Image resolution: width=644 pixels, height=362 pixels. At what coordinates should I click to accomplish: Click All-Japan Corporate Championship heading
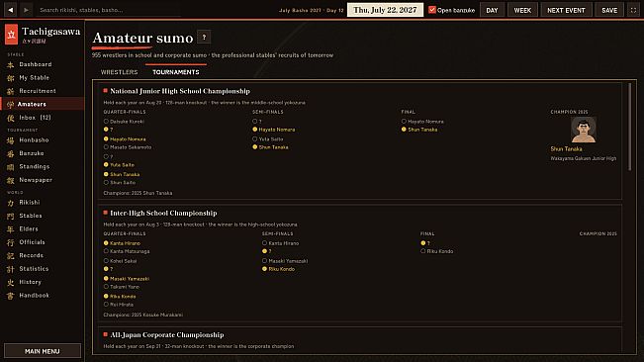pos(167,335)
